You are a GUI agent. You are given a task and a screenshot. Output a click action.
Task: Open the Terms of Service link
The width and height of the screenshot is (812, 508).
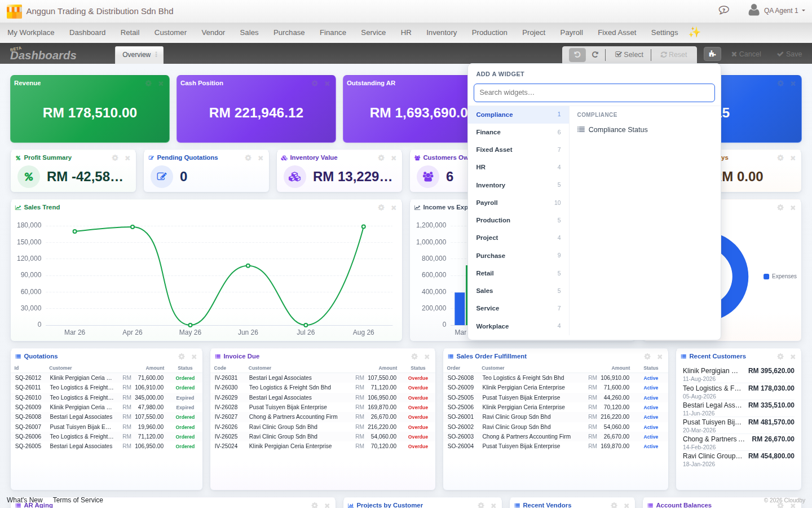[x=78, y=500]
